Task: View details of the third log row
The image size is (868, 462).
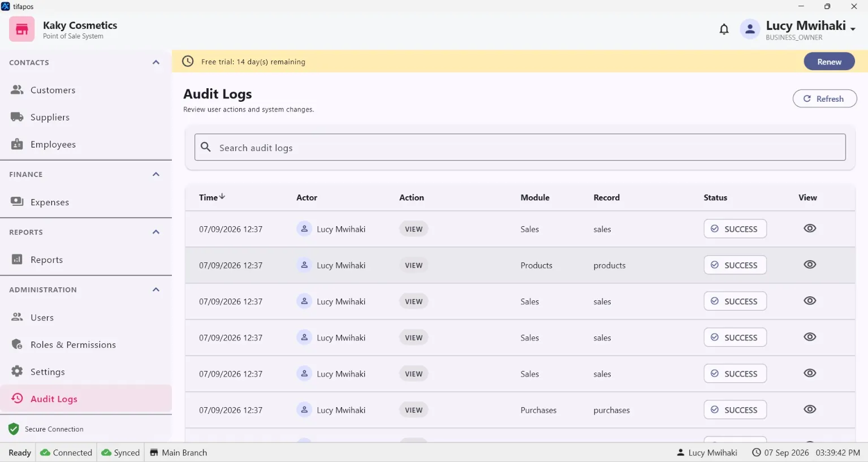Action: 810,301
